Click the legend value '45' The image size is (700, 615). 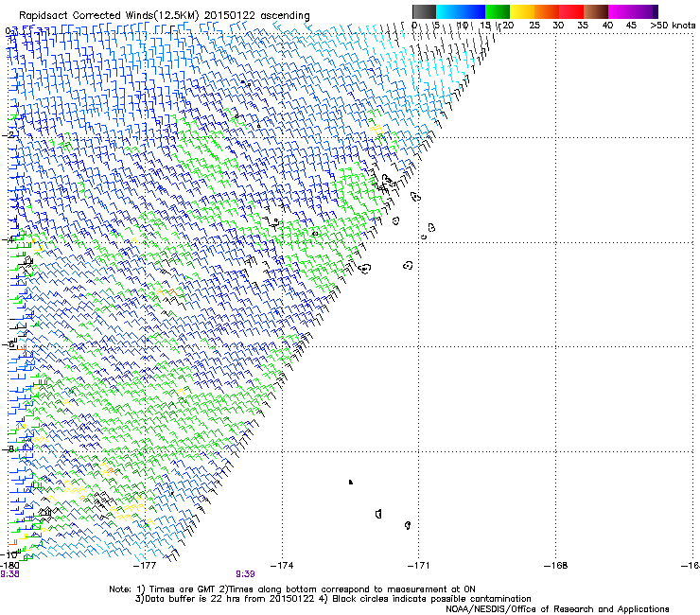(x=631, y=25)
